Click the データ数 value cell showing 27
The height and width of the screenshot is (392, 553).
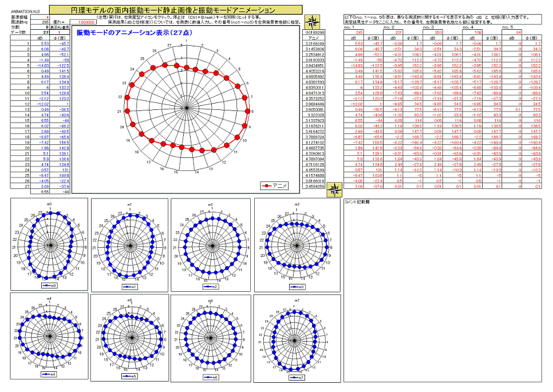click(x=42, y=33)
